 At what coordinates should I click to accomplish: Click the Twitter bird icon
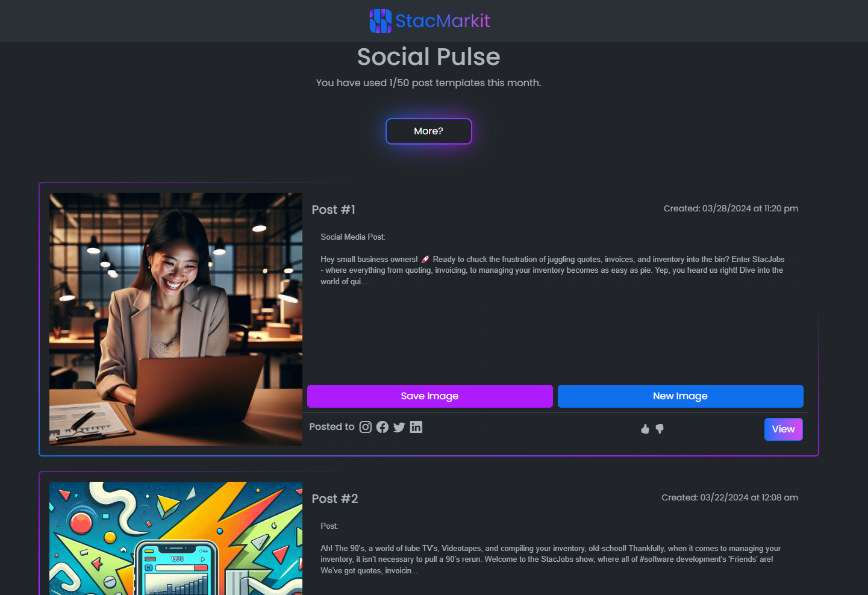(x=399, y=427)
